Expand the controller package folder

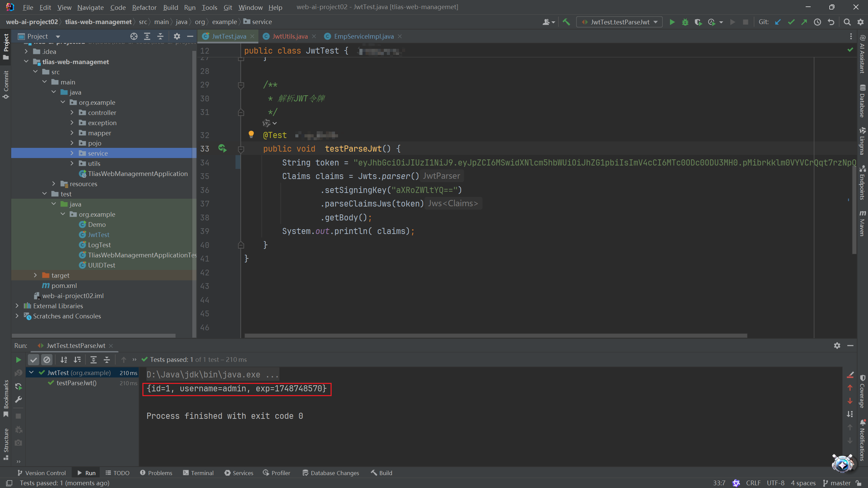pyautogui.click(x=72, y=113)
